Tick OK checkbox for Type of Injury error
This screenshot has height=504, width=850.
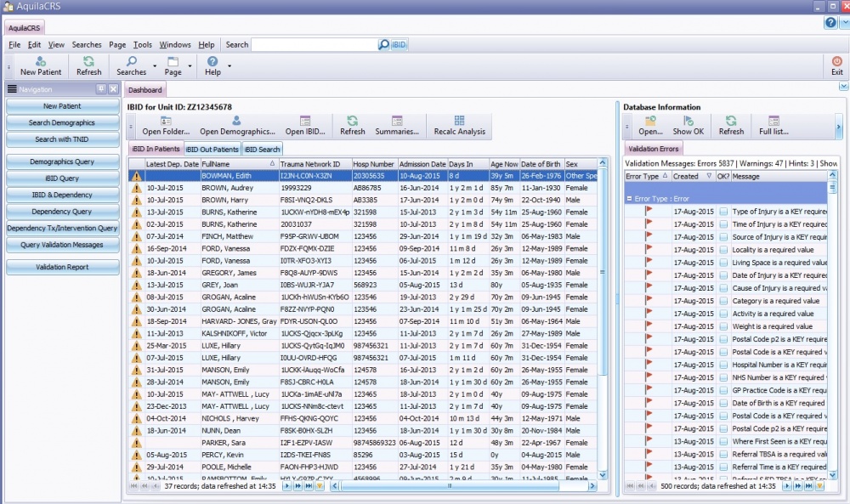(x=723, y=212)
